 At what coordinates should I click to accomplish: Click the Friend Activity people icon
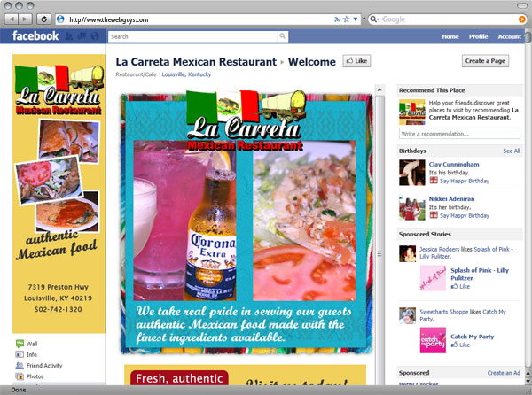[x=20, y=365]
